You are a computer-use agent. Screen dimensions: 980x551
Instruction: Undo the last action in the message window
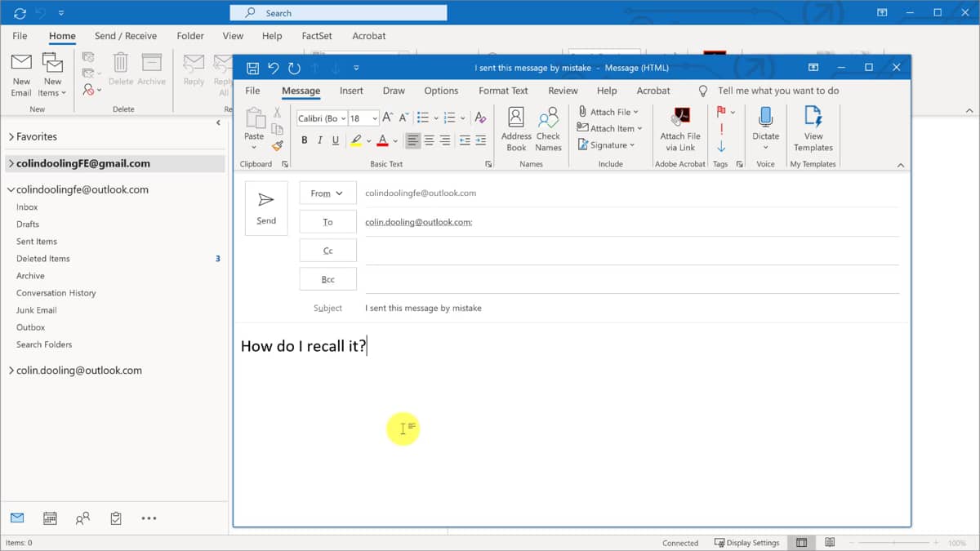[x=274, y=68]
